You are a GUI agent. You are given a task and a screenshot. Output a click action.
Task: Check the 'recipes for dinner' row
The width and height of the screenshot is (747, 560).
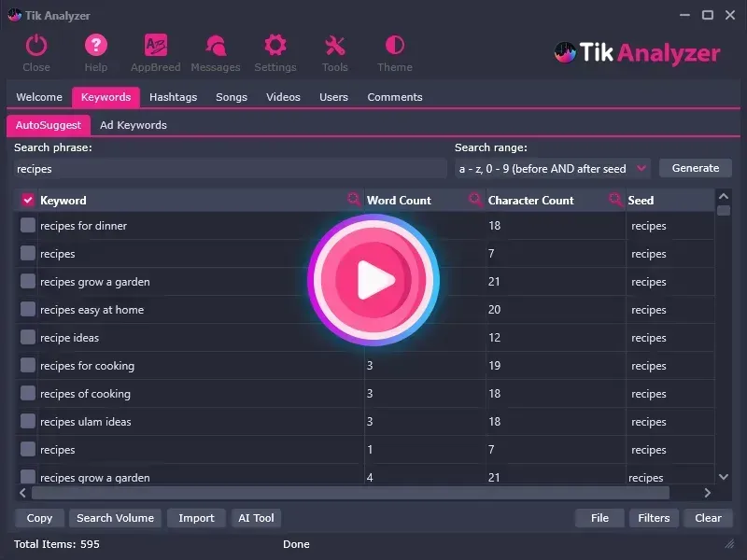point(27,226)
